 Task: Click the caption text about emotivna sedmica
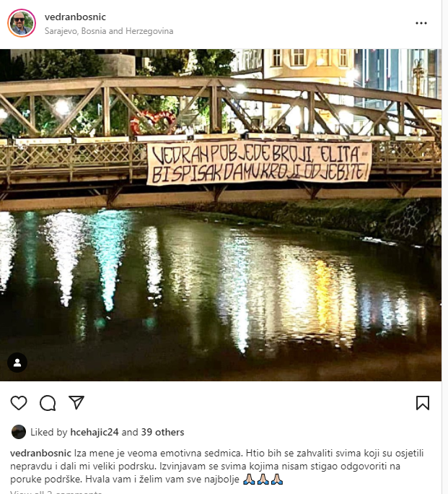(216, 467)
